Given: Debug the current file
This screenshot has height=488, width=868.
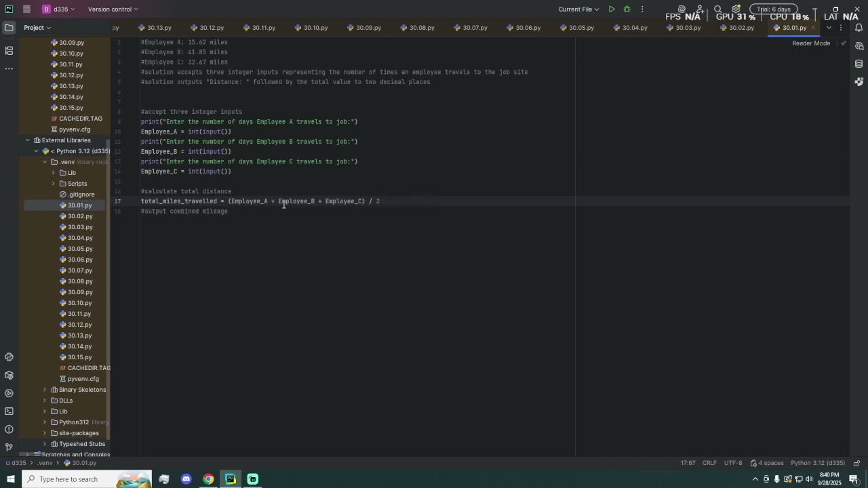Looking at the screenshot, I should [627, 9].
